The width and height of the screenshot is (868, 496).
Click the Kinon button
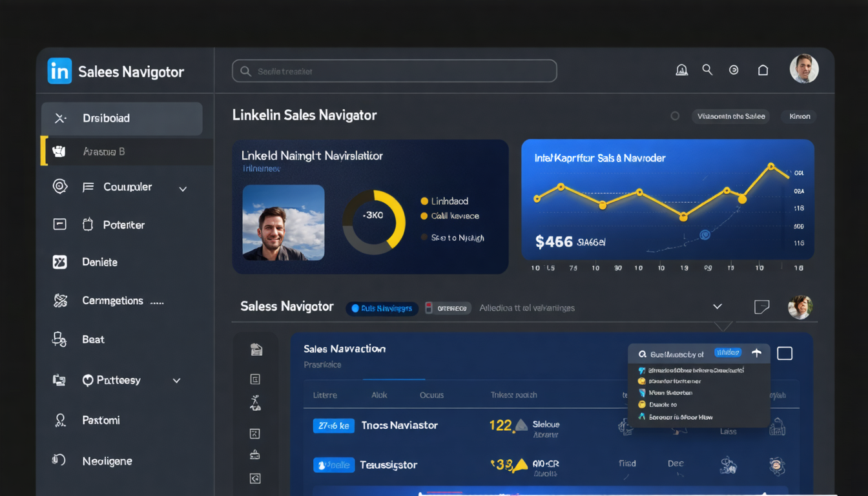coord(800,116)
